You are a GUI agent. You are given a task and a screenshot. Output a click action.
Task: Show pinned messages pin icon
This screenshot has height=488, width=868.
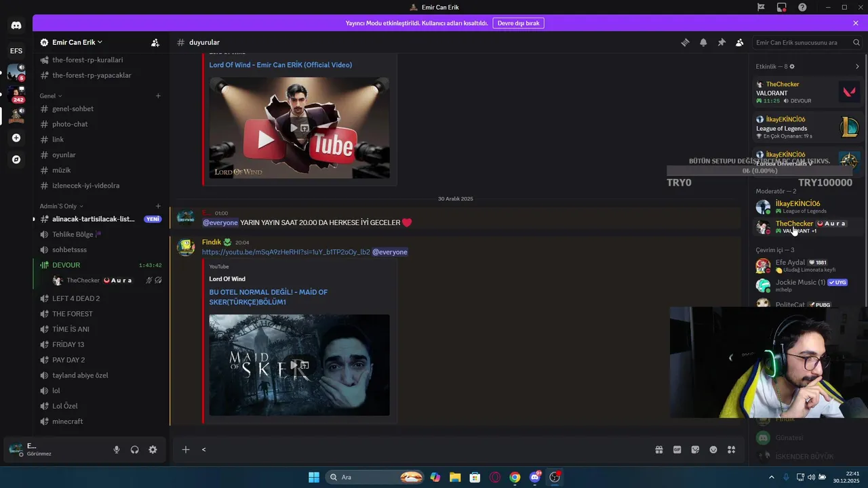tap(722, 42)
